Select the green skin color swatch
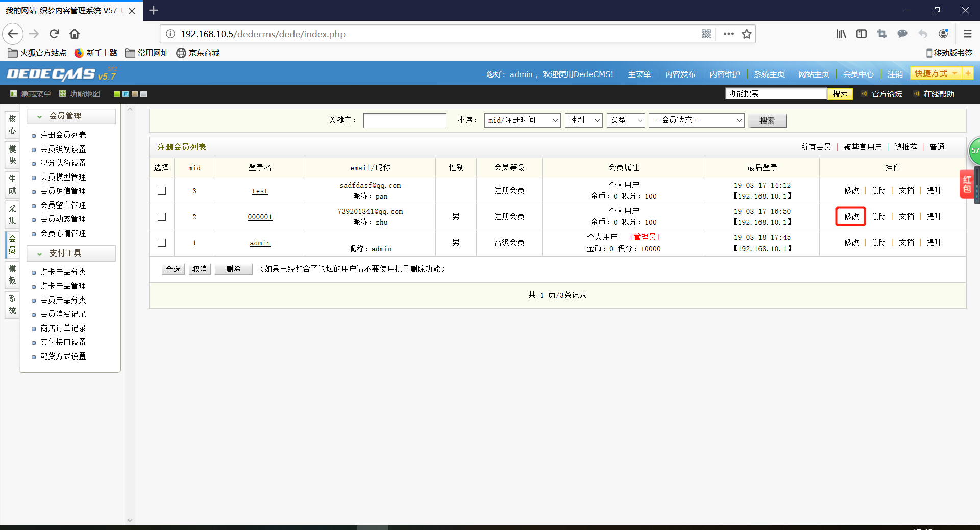Screen dimensions: 980x530 (116, 94)
